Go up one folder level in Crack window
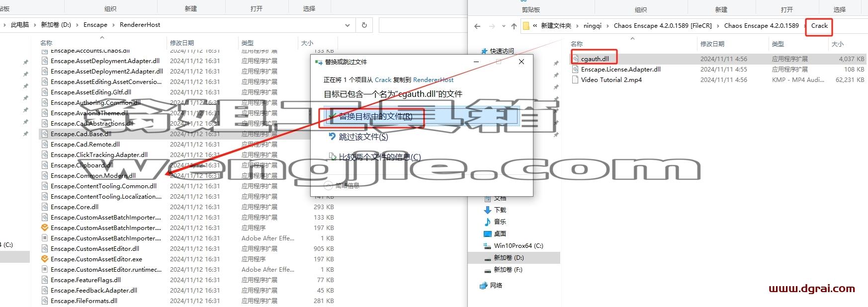 click(x=514, y=26)
